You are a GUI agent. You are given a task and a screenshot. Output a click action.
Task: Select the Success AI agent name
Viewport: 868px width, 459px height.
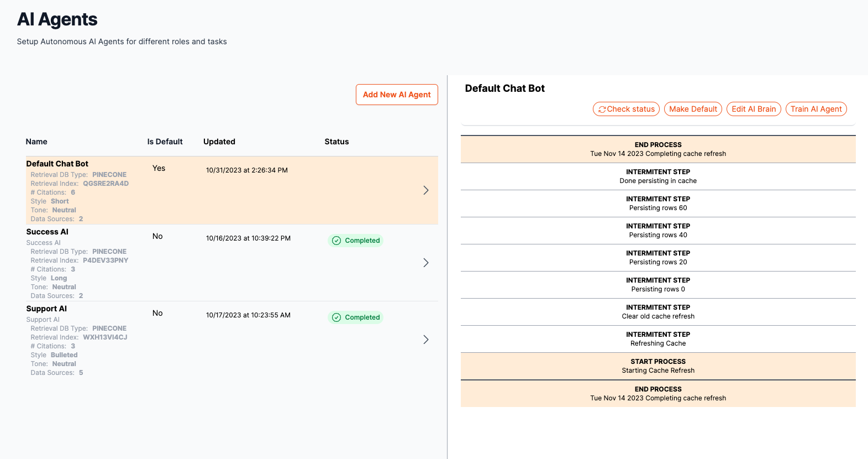click(48, 232)
